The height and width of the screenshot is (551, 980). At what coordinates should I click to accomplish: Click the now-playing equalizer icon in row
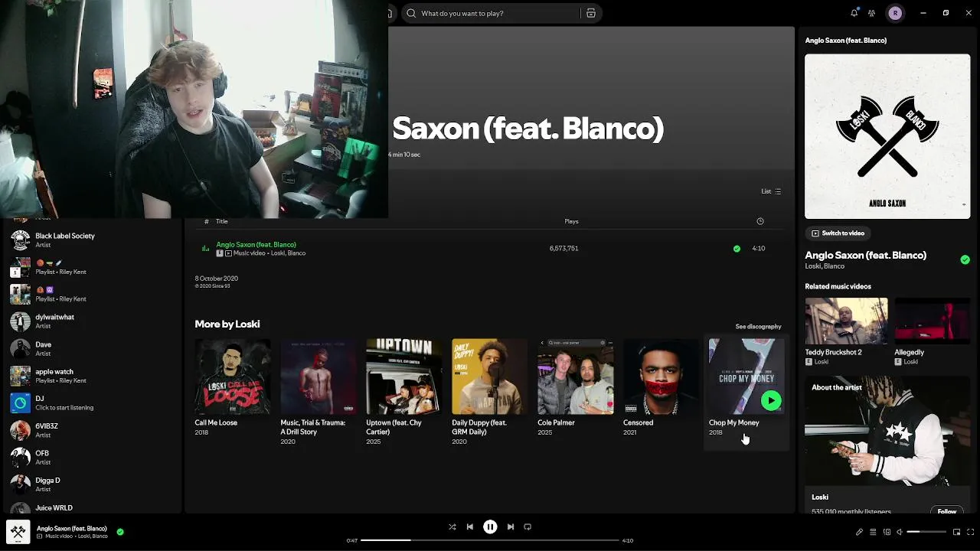205,248
